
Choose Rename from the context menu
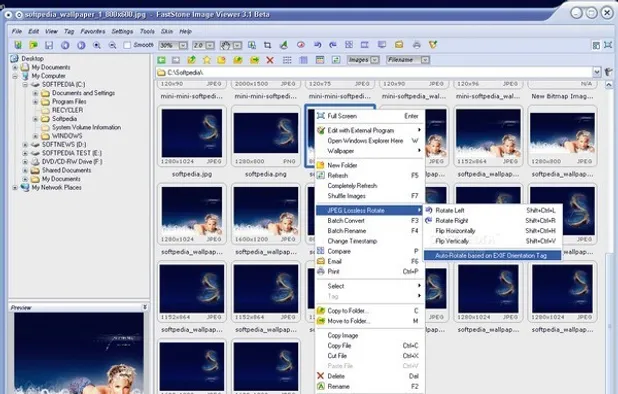tap(370, 387)
